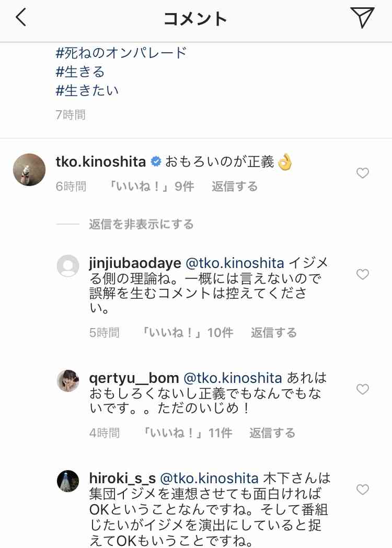The image size is (392, 548).
Task: View the 11 likes on qertyu__bom's reply
Action: coord(187,433)
